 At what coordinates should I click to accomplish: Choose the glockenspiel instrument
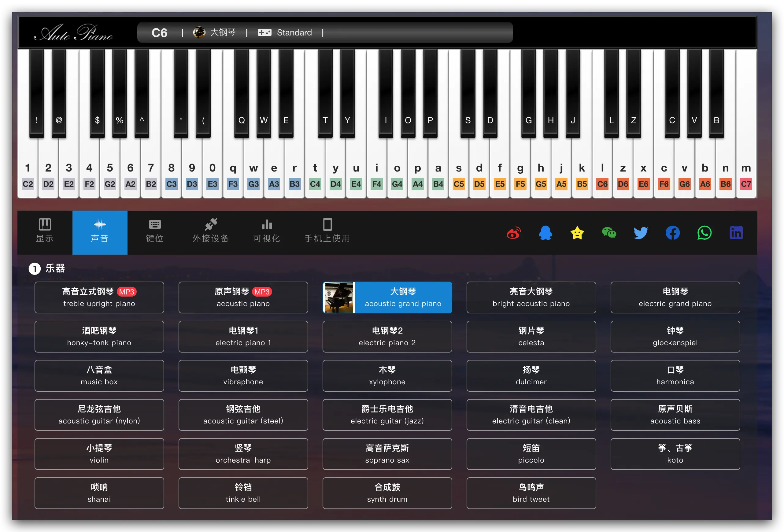(x=675, y=336)
